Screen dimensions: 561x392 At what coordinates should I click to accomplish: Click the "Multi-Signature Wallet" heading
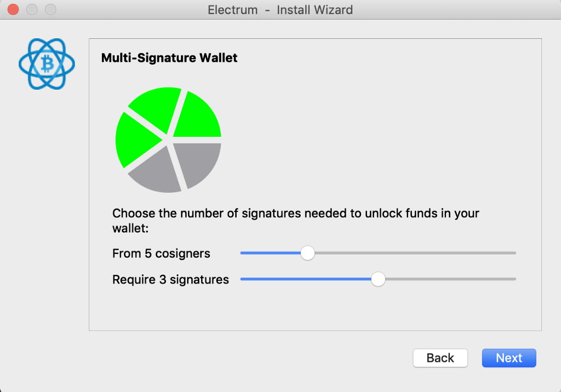[169, 58]
